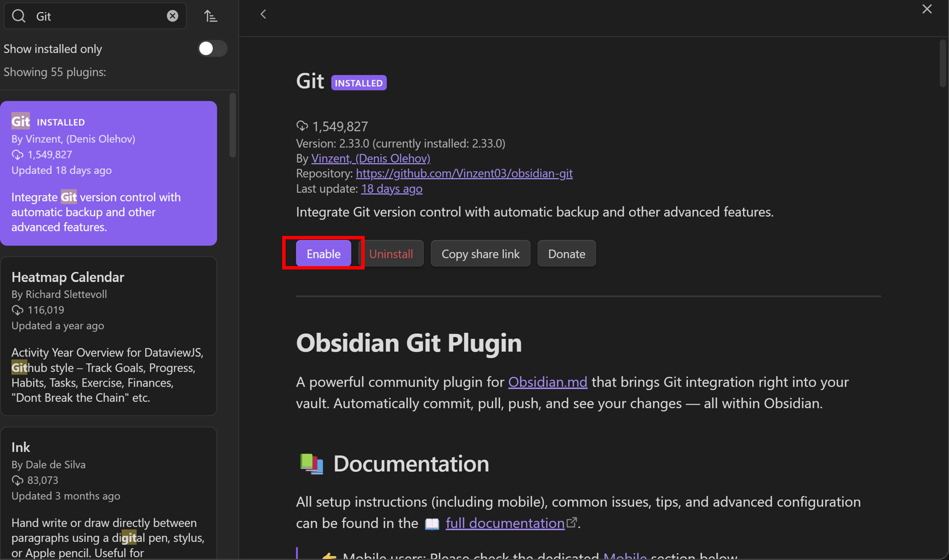Toggle Show installed only switch
Viewport: 949px width, 560px height.
(212, 48)
